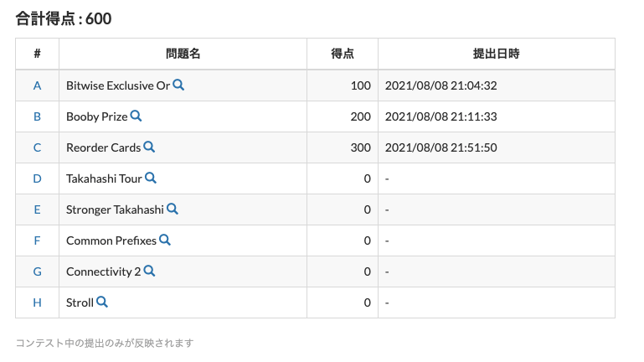Open the magnifier icon beside Takahashi Tour

tap(151, 178)
